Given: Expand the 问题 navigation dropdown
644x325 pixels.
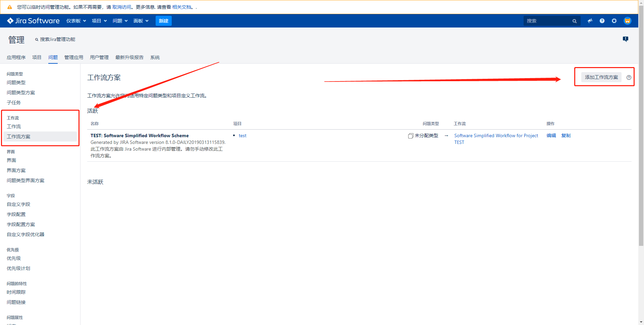Looking at the screenshot, I should point(120,20).
